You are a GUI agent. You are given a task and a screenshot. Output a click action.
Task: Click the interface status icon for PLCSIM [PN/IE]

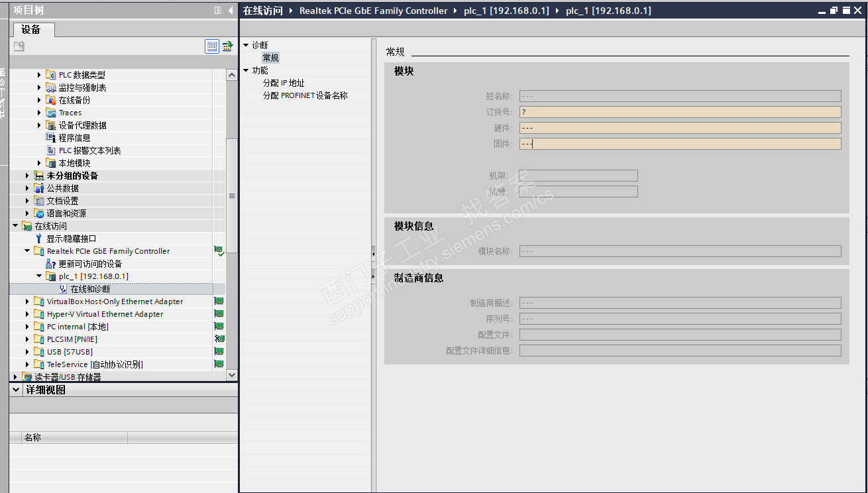coord(219,339)
